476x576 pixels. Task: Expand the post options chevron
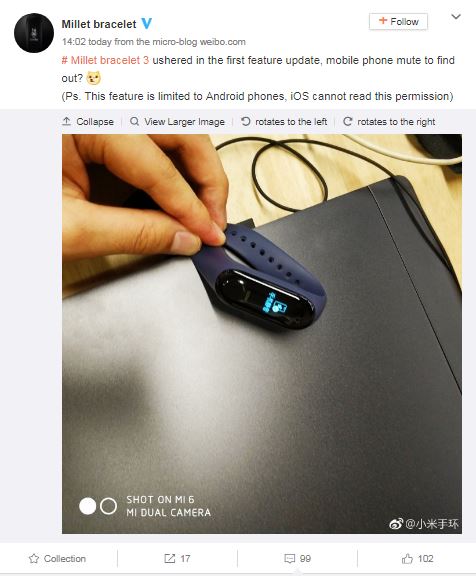click(x=456, y=17)
